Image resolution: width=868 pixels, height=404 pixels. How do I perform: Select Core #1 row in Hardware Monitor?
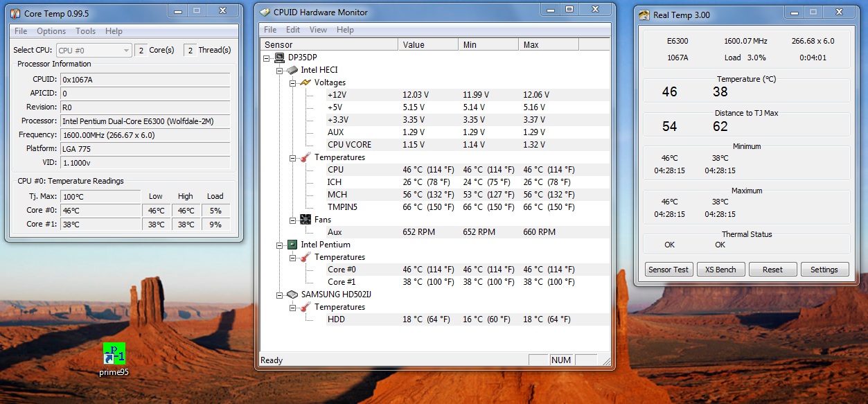468,282
